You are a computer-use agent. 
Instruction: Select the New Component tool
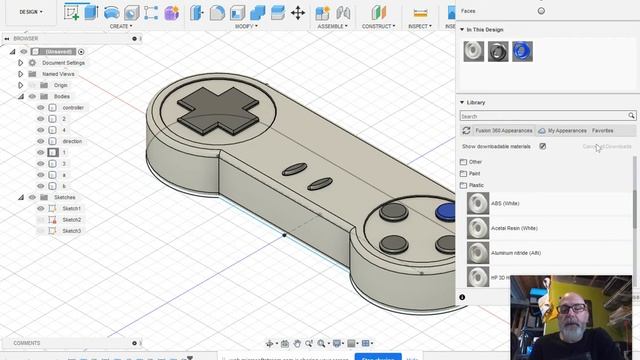click(322, 13)
